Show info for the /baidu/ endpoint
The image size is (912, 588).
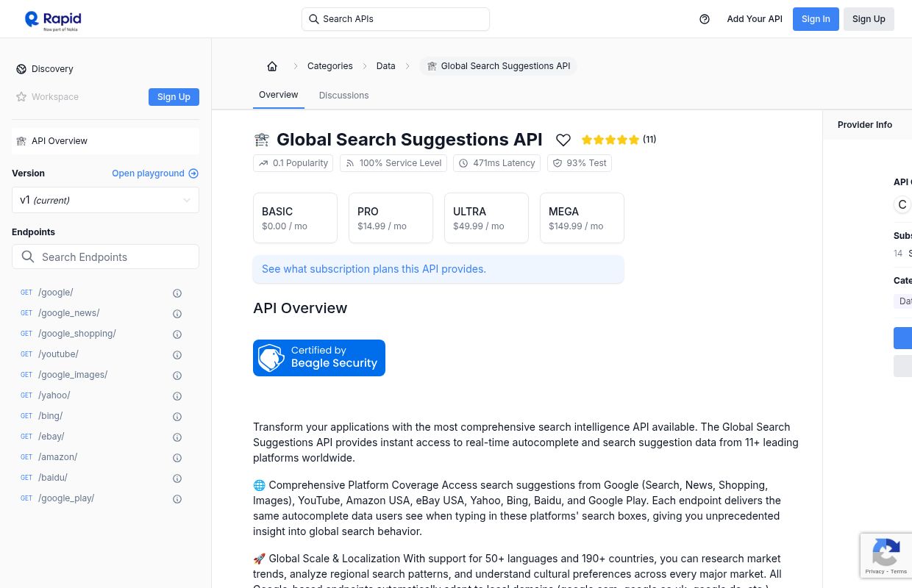click(x=177, y=478)
